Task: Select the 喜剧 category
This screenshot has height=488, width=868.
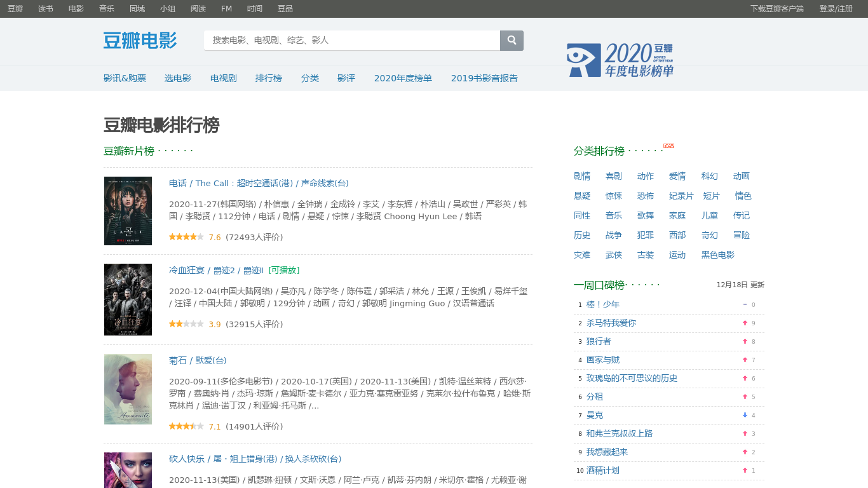Action: point(614,176)
